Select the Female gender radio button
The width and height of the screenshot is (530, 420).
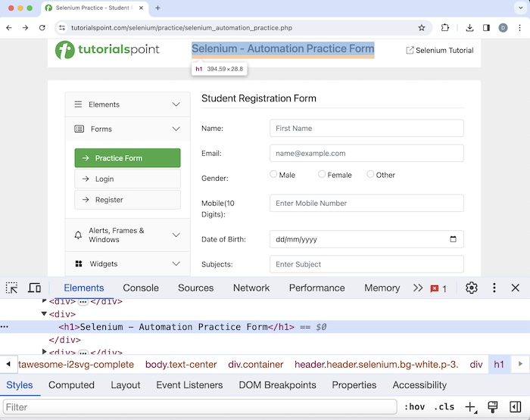322,174
